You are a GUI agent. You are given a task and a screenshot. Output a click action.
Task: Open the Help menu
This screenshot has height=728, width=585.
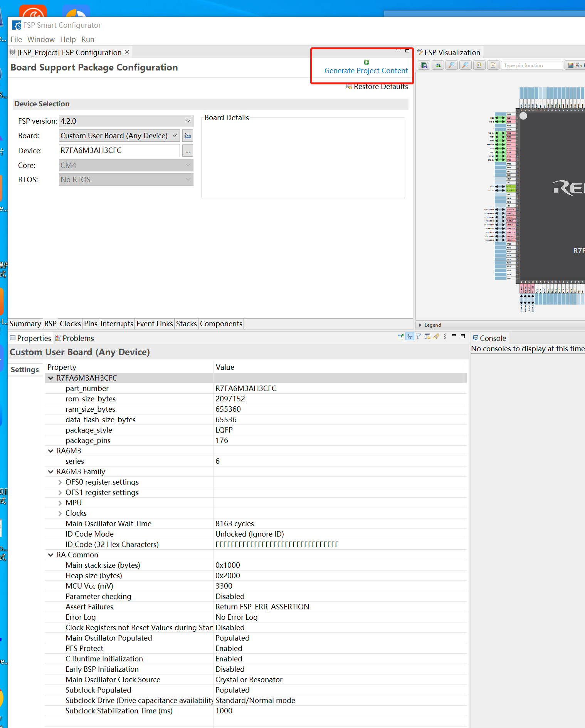coord(68,39)
